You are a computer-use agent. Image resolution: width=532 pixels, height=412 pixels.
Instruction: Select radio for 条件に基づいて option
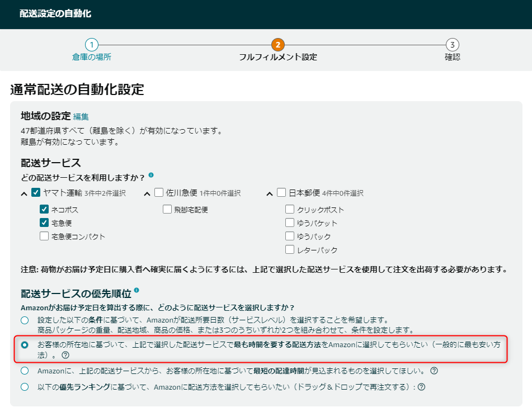[x=25, y=320]
